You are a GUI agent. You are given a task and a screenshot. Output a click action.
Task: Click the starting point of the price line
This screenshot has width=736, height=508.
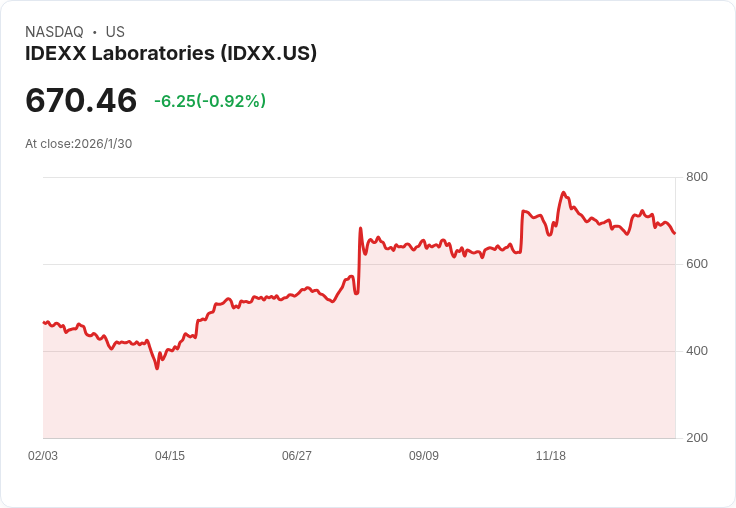[x=44, y=322]
